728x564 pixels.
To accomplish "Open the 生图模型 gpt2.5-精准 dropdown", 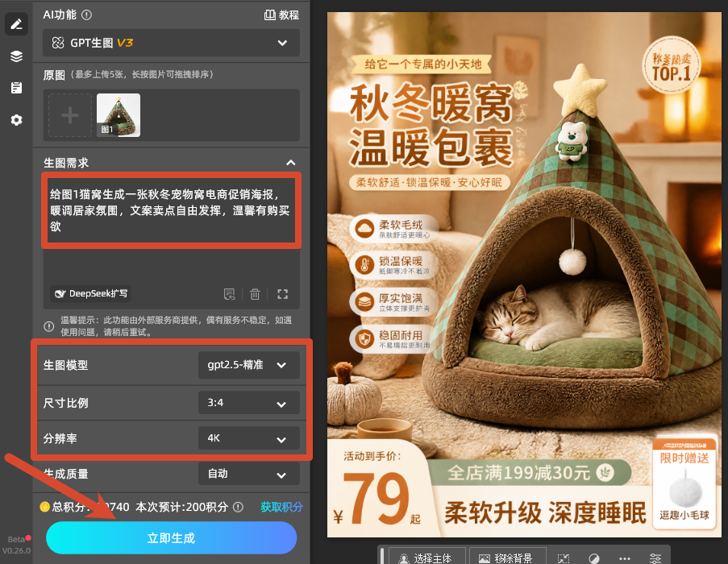I will coord(249,365).
